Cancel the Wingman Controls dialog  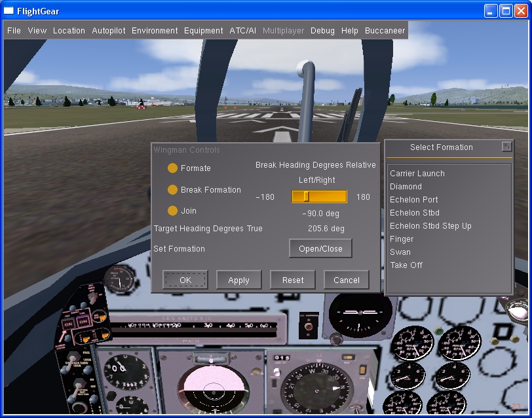347,280
